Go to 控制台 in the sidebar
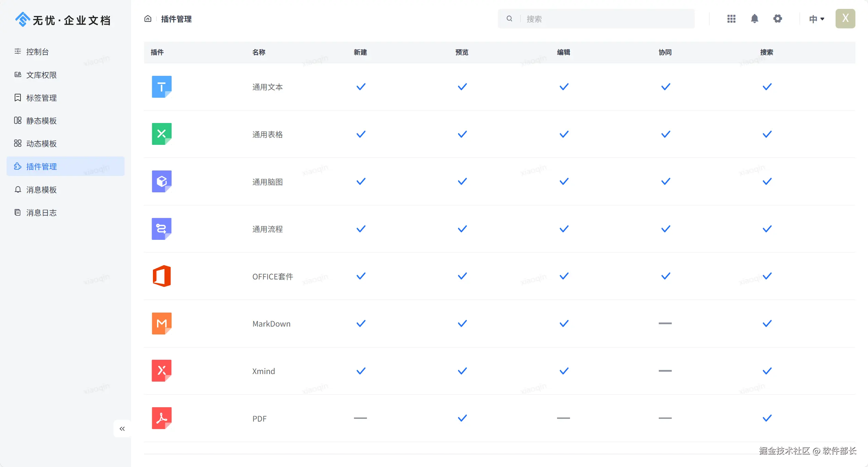This screenshot has height=467, width=868. 38,52
